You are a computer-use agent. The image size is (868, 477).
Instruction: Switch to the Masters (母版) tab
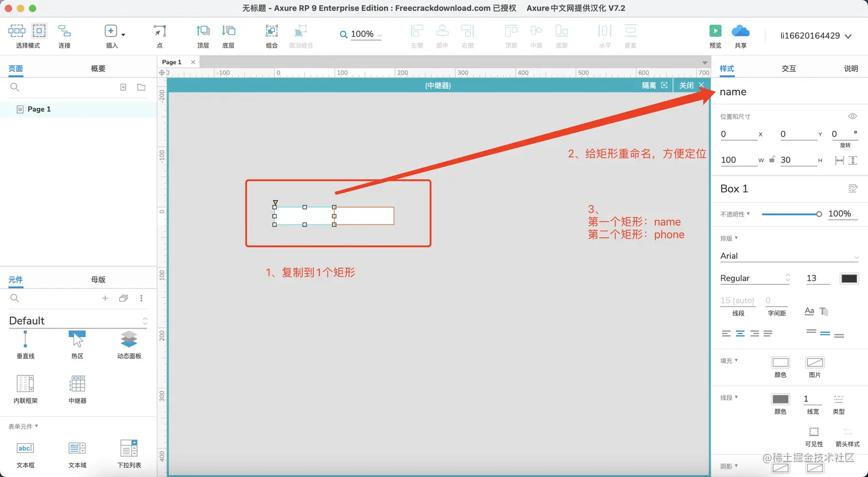coord(98,280)
